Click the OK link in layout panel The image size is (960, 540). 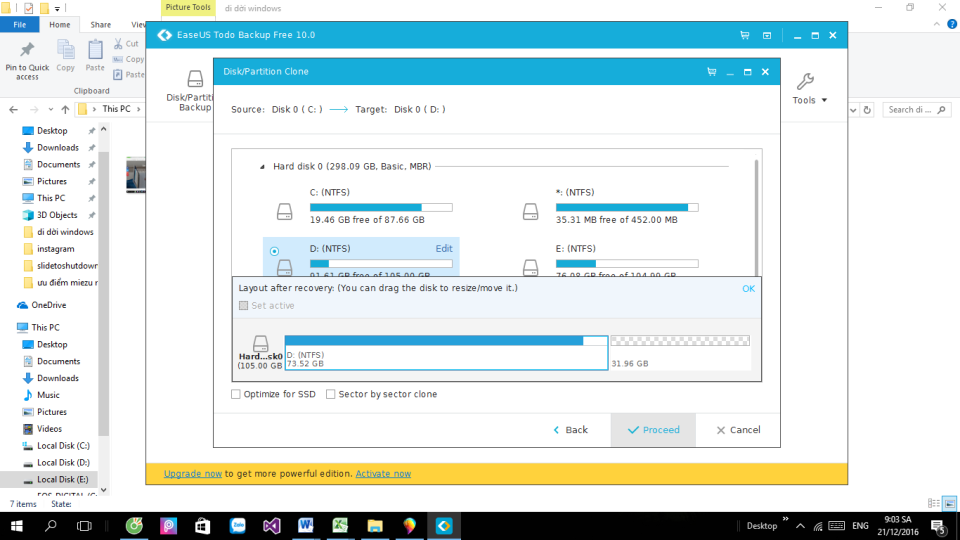click(748, 288)
